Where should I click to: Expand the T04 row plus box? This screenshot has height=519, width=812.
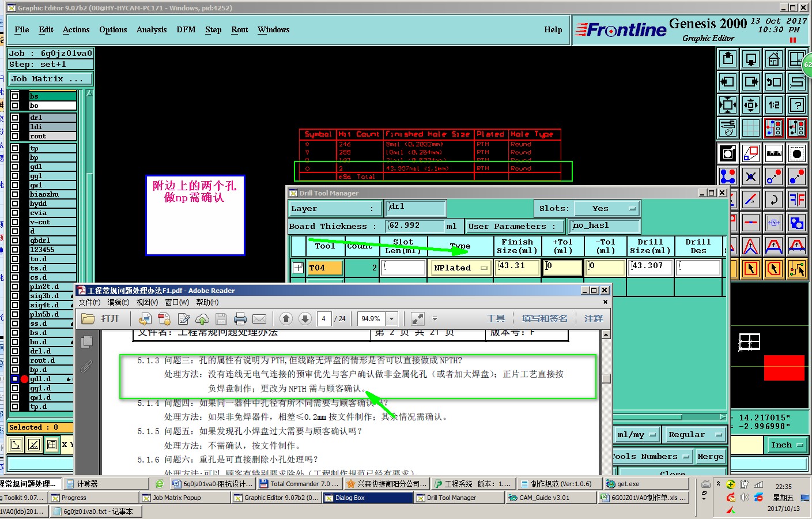coord(298,268)
